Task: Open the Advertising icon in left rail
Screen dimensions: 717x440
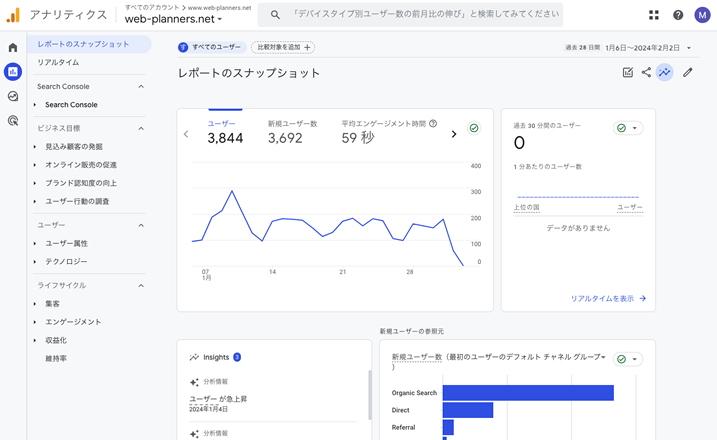Action: 13,120
